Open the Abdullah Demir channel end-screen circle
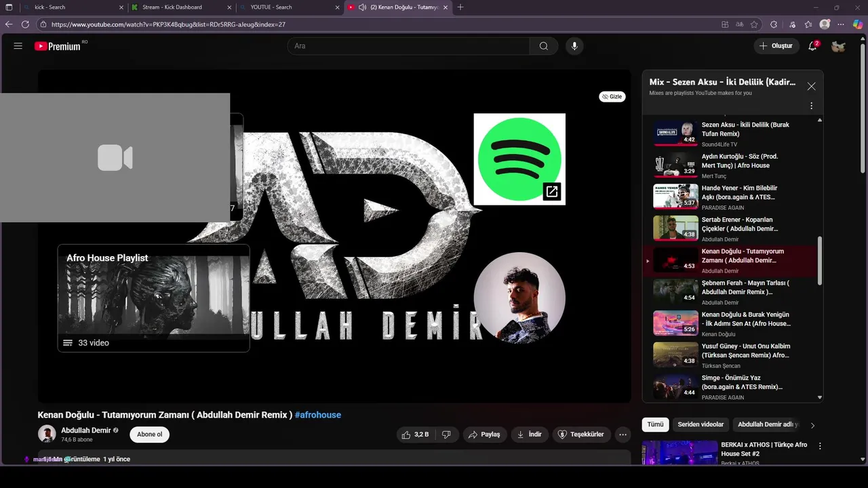 519,298
